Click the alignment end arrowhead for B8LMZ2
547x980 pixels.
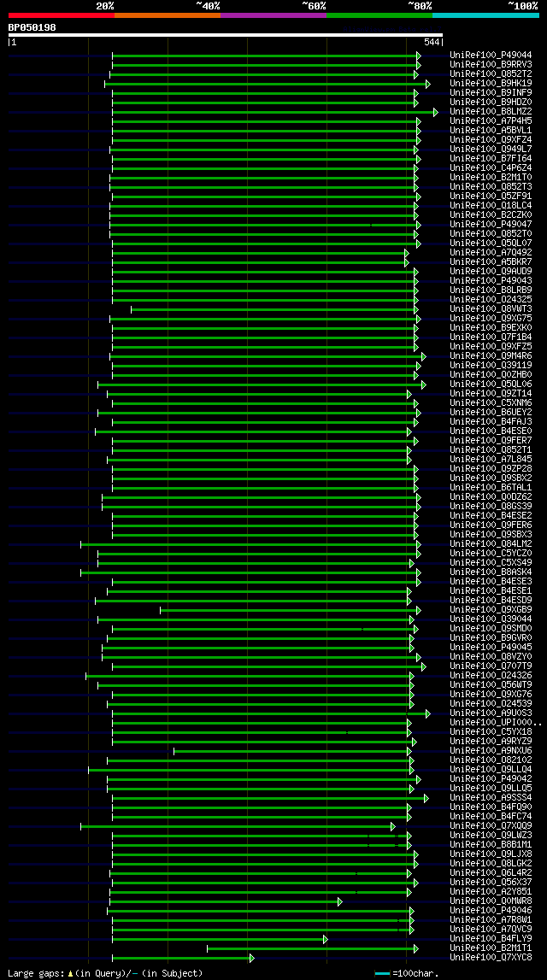click(x=436, y=112)
